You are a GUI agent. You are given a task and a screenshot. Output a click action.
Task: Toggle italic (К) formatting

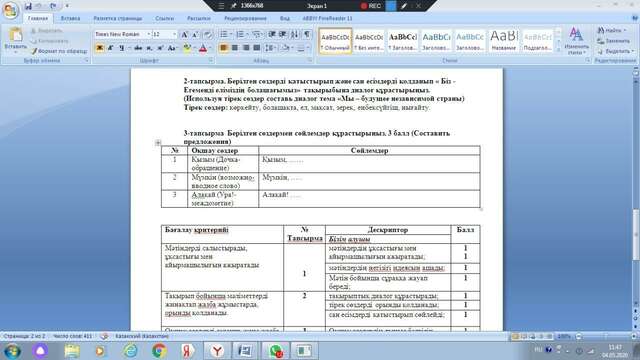pos(110,48)
